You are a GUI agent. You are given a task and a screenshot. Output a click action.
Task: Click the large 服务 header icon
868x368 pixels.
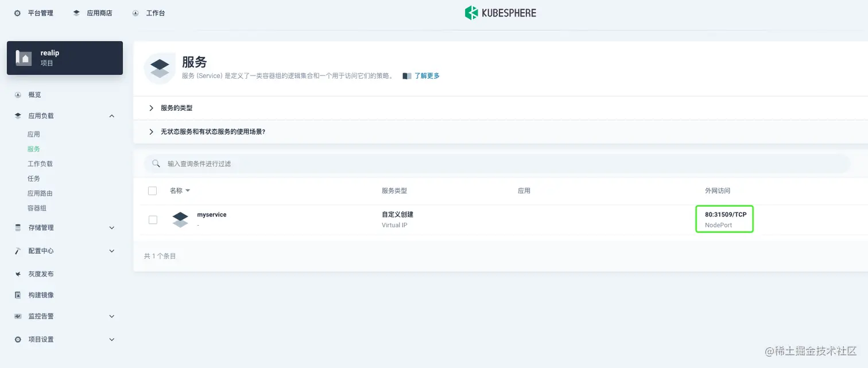pyautogui.click(x=160, y=68)
